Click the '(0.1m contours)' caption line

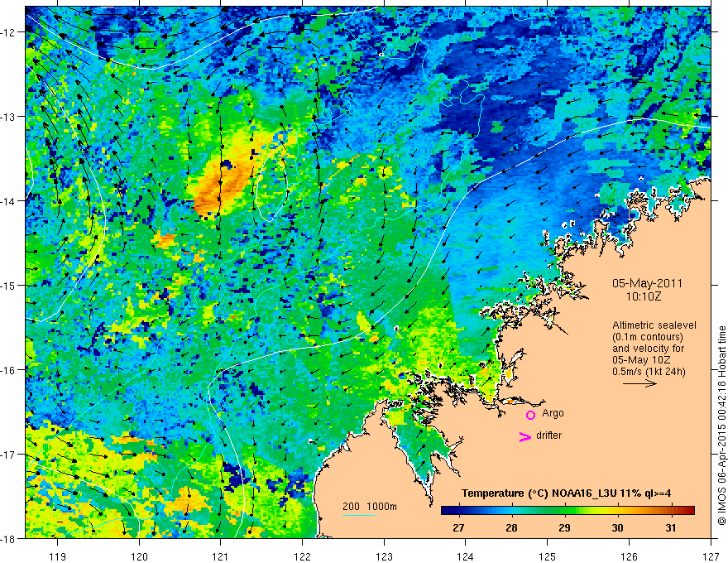pos(648,337)
